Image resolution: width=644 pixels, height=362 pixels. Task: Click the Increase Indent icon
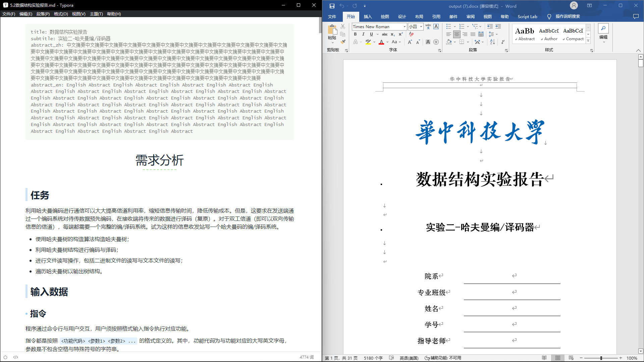click(498, 26)
